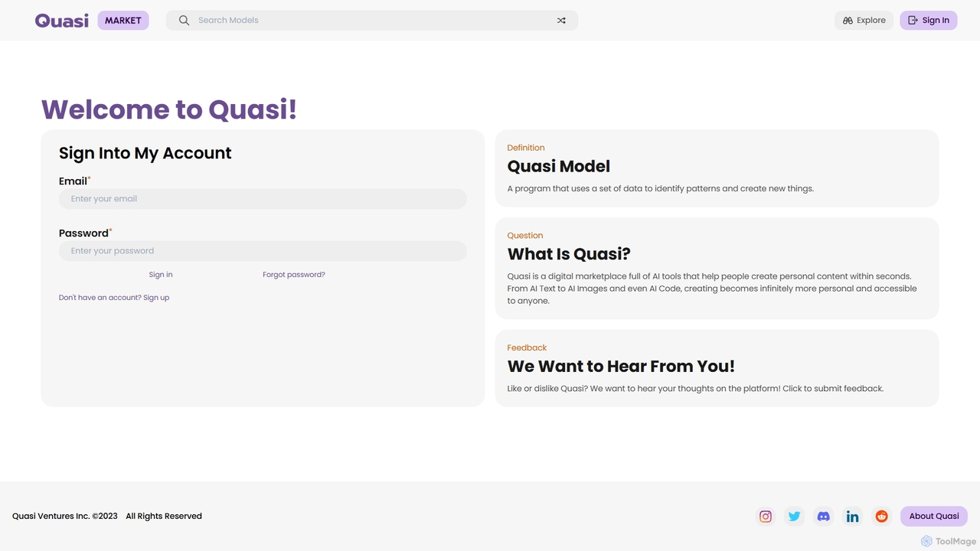Open the Explore page
Viewport: 980px width, 551px height.
(x=864, y=21)
